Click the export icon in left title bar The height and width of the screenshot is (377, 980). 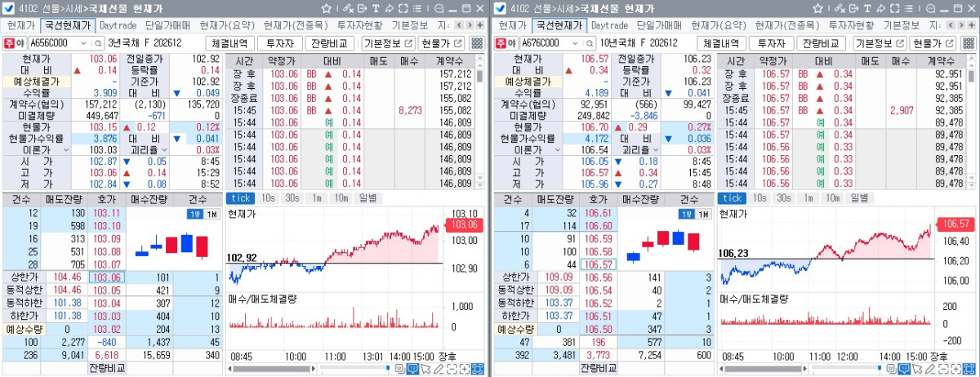point(362,8)
